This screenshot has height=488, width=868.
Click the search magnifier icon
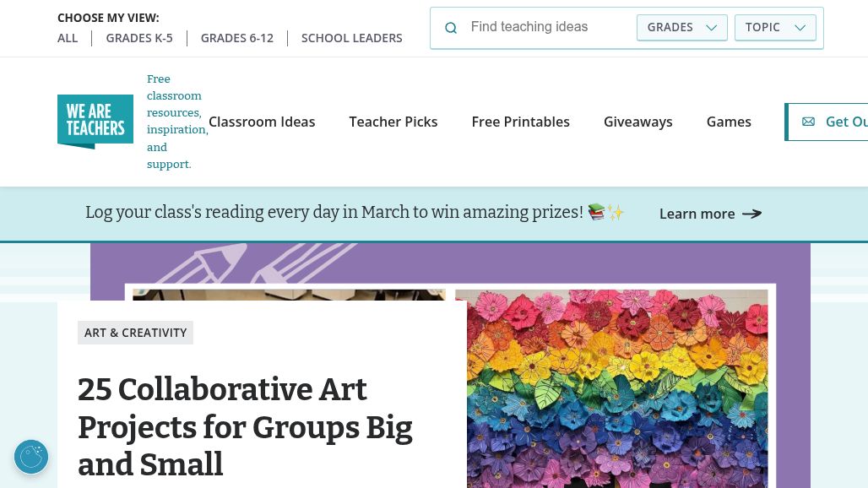point(451,28)
